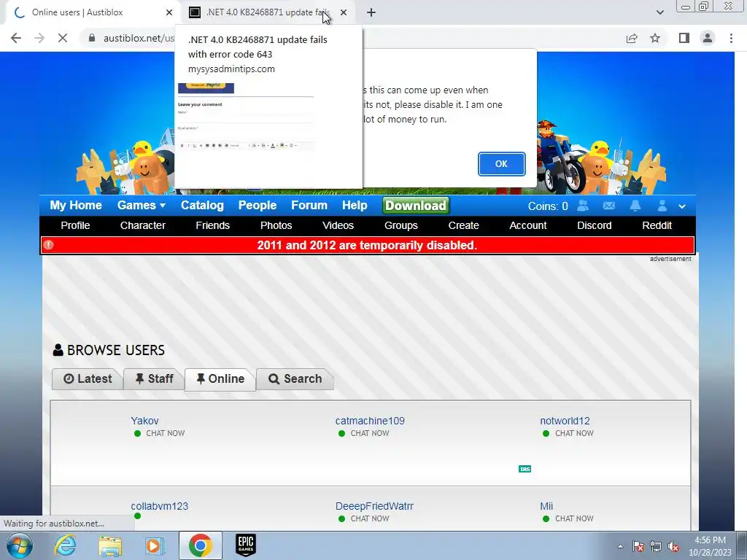This screenshot has width=747, height=560.
Task: Show hidden system tray icons arrow
Action: pos(620,546)
